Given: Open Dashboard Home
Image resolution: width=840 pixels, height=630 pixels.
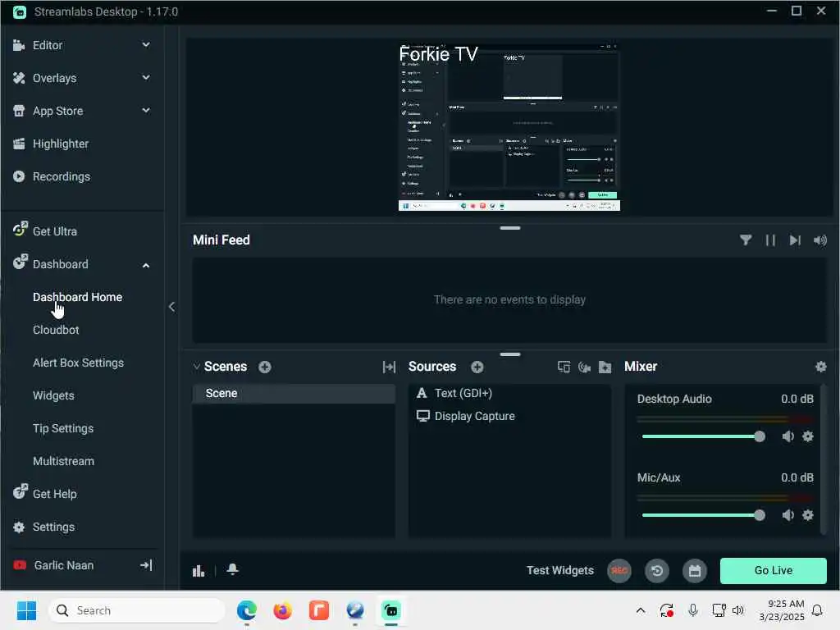Looking at the screenshot, I should 77,297.
